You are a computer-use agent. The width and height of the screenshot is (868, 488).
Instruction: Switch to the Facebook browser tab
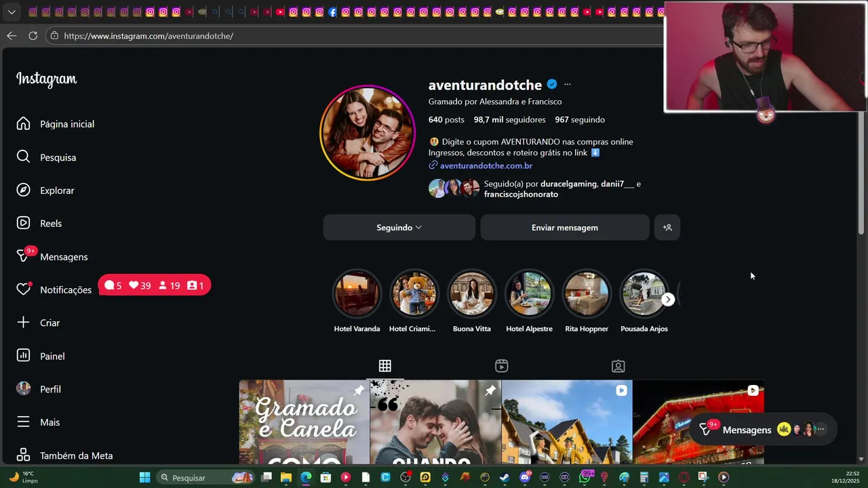point(332,12)
